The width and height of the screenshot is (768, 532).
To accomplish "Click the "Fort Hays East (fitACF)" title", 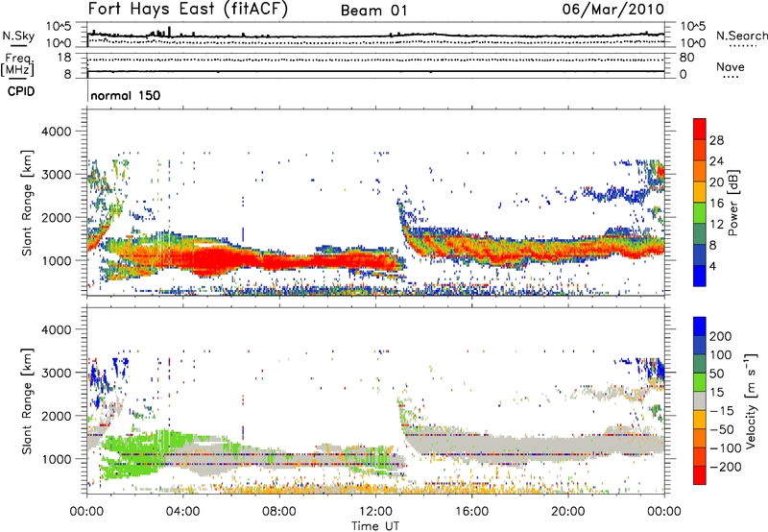I will (x=188, y=10).
